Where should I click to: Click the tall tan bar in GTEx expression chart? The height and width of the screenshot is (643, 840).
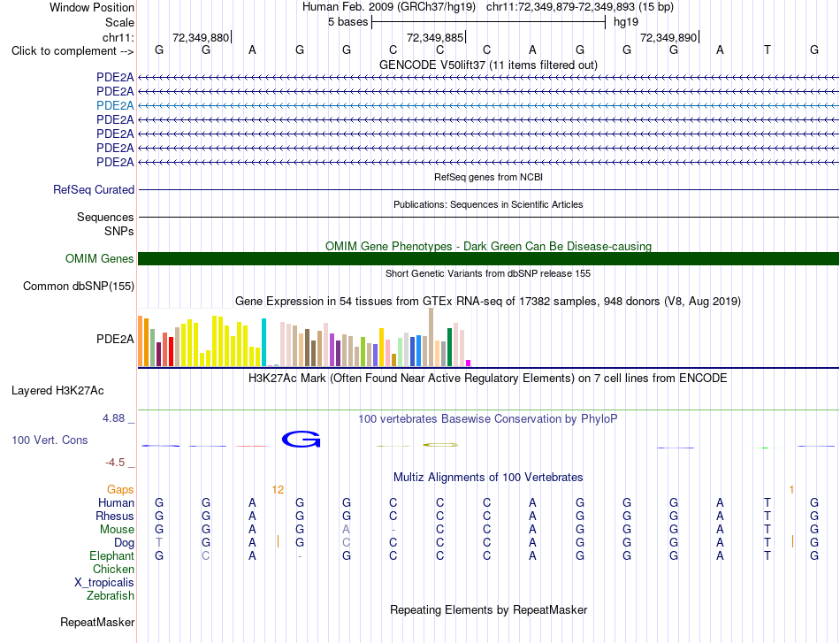coord(431,337)
